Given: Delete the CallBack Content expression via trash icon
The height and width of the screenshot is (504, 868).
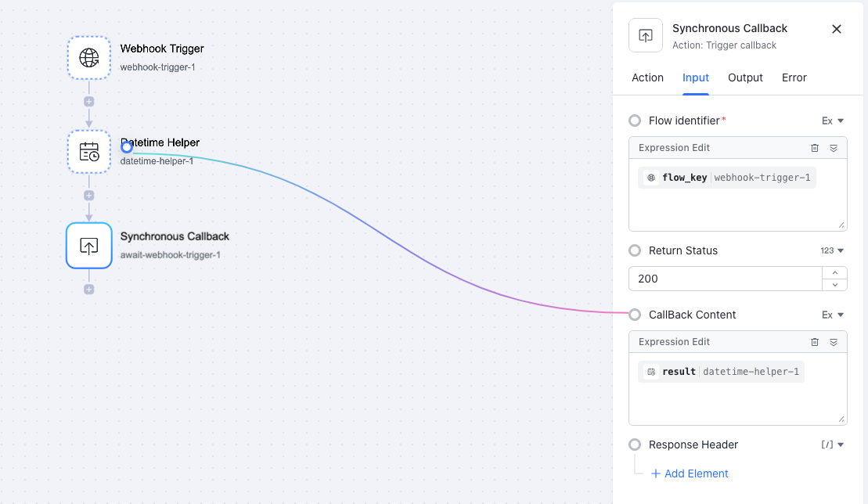Looking at the screenshot, I should (814, 341).
